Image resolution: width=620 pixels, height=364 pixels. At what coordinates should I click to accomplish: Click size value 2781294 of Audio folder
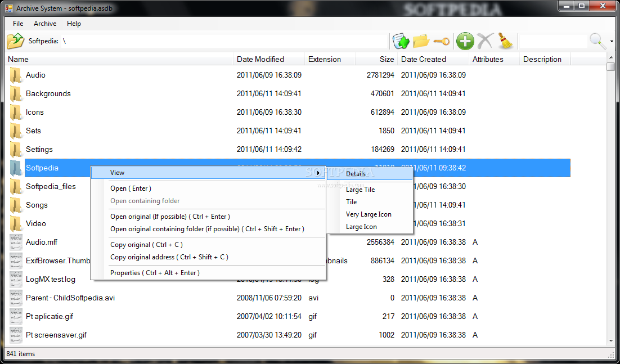380,75
